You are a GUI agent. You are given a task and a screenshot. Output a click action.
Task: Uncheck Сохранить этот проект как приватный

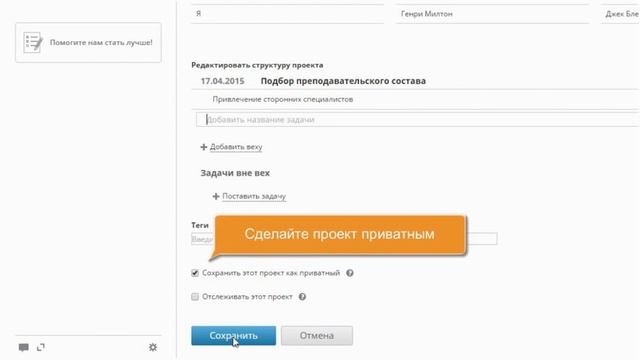pyautogui.click(x=195, y=273)
